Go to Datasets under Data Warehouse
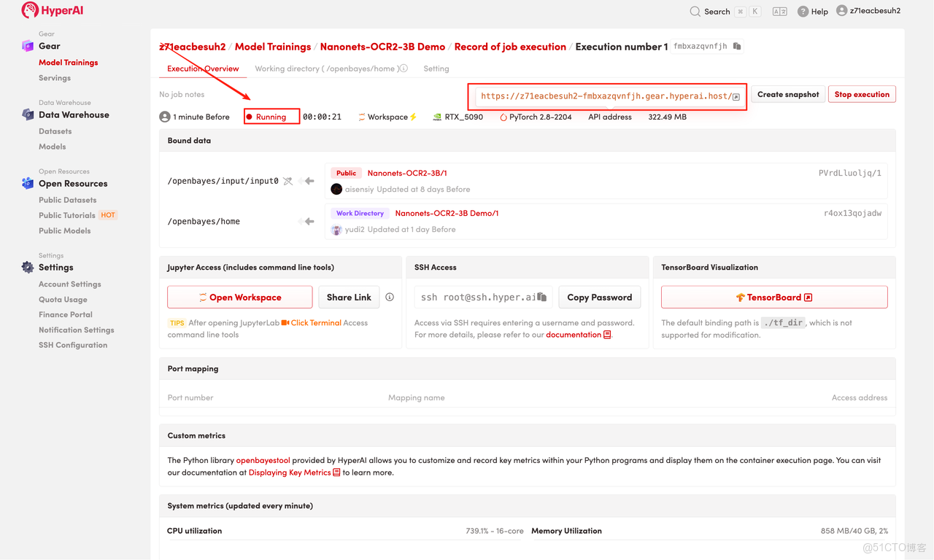Screen dimensions: 934x560 55,131
